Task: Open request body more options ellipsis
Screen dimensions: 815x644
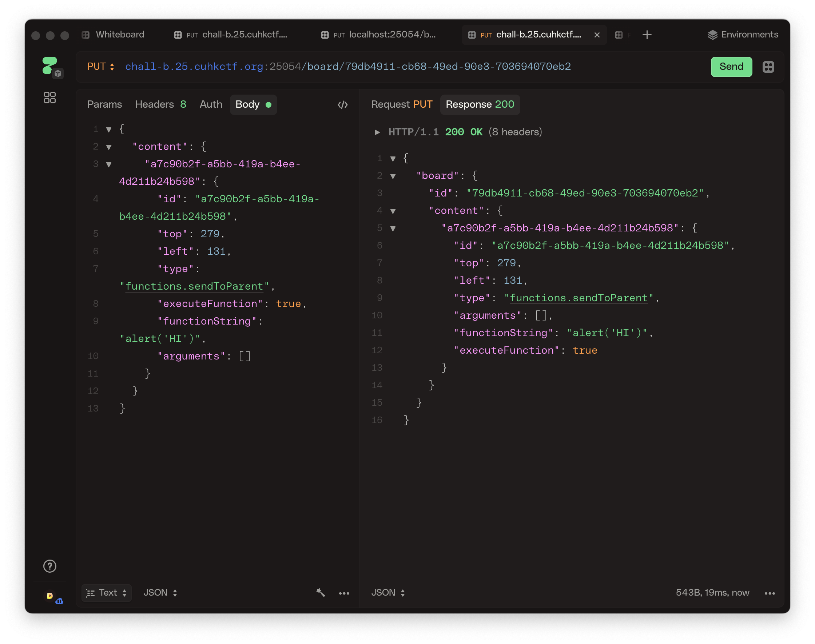Action: (x=344, y=593)
